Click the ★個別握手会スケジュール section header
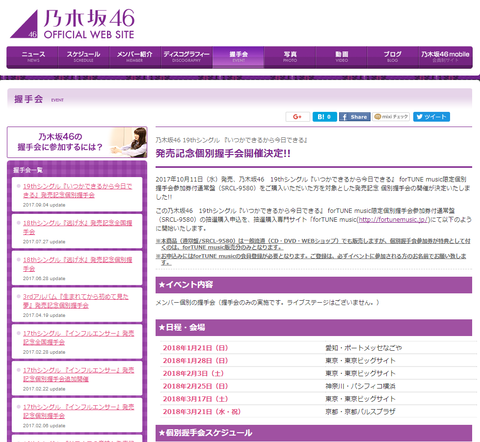The width and height of the screenshot is (480, 442). point(314,433)
